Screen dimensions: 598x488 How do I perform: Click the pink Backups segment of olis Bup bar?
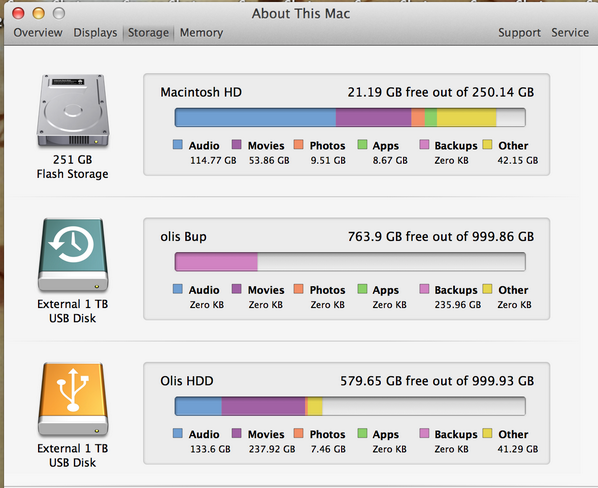[216, 262]
